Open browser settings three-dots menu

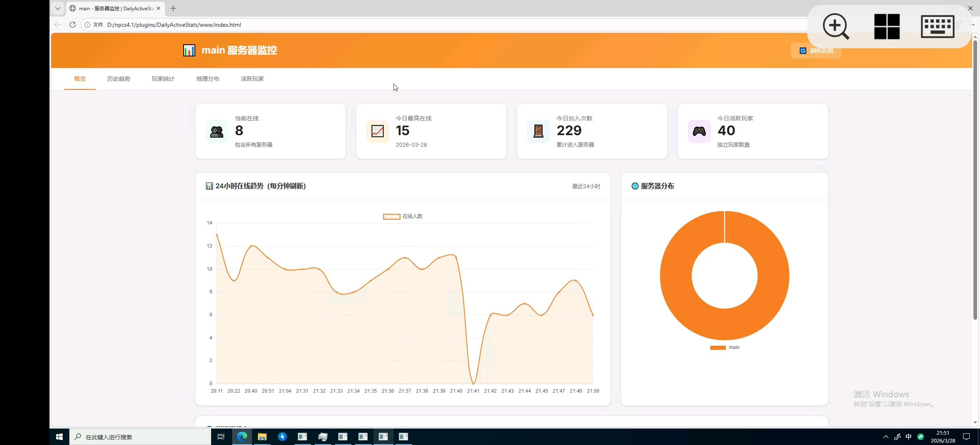coord(972,25)
